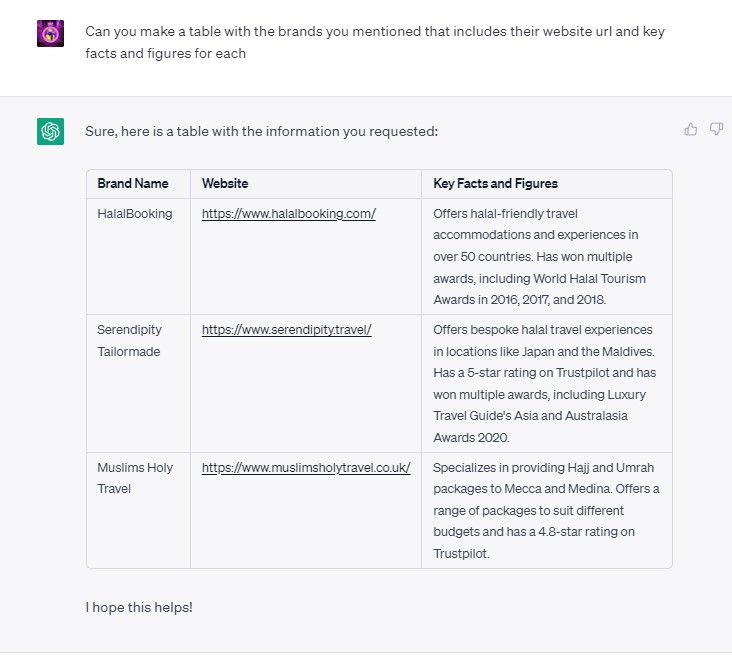This screenshot has height=656, width=732.
Task: Click the Brand Name column header
Action: click(133, 184)
